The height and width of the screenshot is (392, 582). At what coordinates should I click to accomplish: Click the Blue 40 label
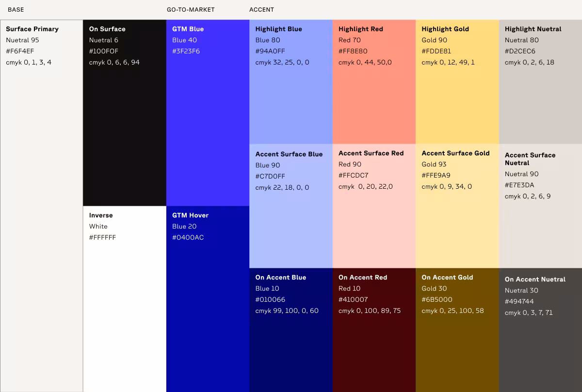tap(185, 40)
